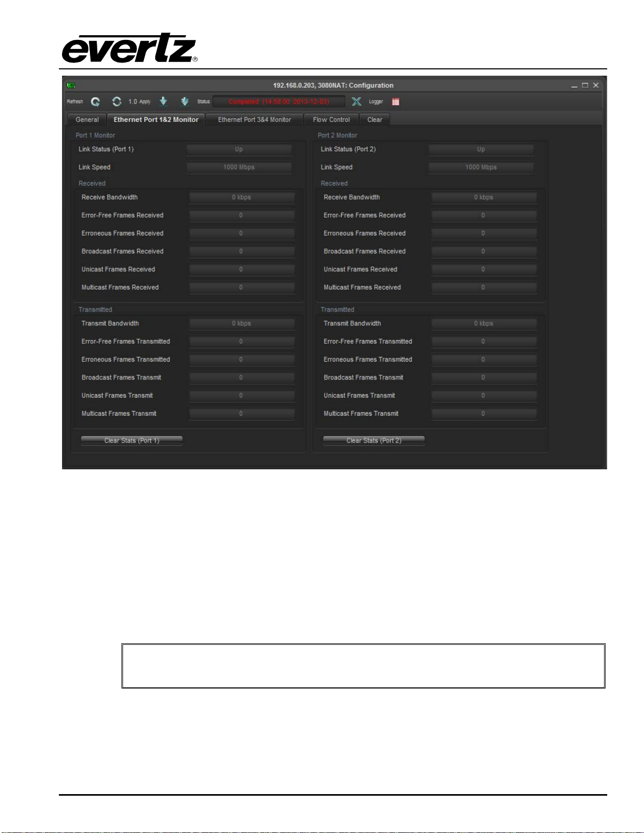The image size is (644, 833).
Task: Click Port 1 Multicast Frames Transmit value
Action: pyautogui.click(x=242, y=414)
